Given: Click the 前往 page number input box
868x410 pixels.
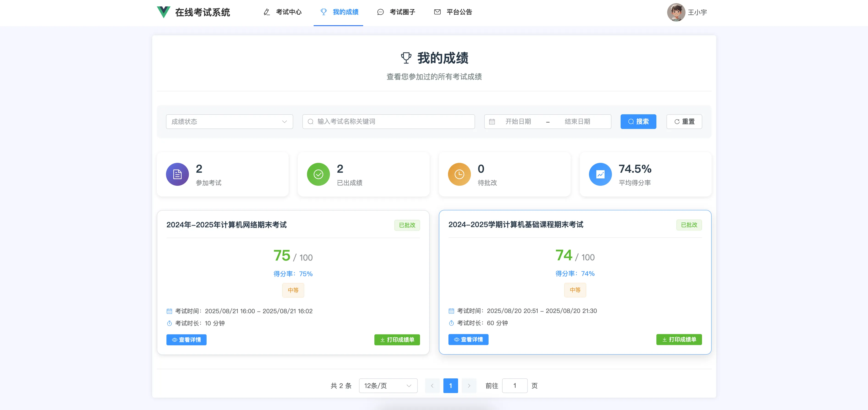Looking at the screenshot, I should (x=514, y=386).
